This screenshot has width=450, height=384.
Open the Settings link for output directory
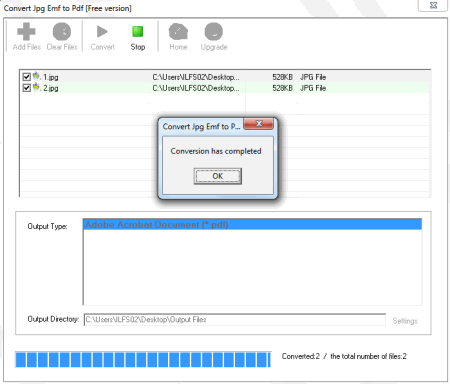tap(405, 321)
